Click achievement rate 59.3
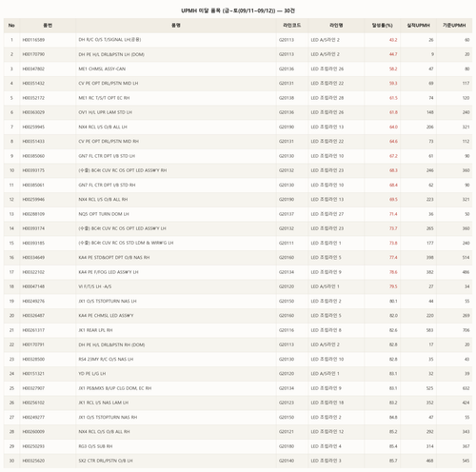The width and height of the screenshot is (476, 472). click(x=393, y=84)
